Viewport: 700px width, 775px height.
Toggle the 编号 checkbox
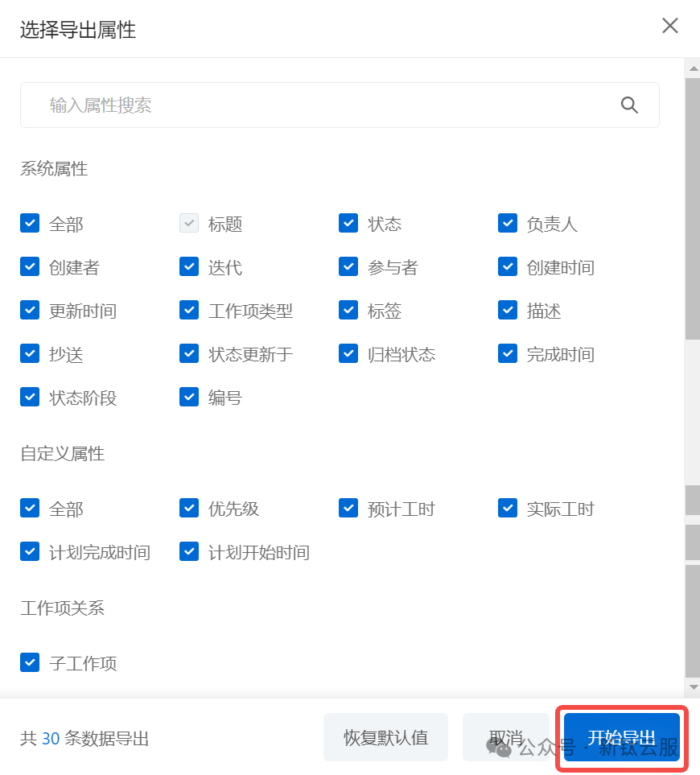[x=189, y=397]
